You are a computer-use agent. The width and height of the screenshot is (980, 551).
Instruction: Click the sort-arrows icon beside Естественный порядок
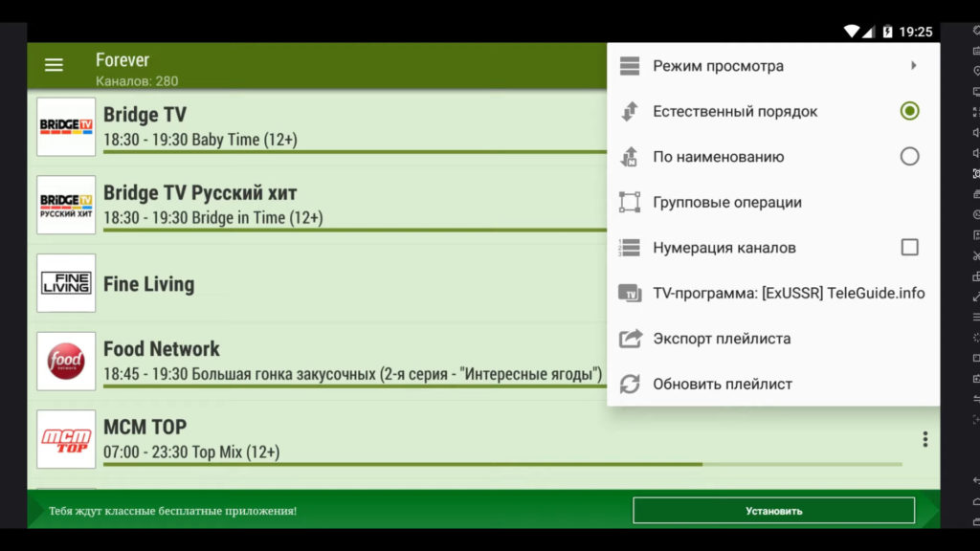pyautogui.click(x=630, y=111)
